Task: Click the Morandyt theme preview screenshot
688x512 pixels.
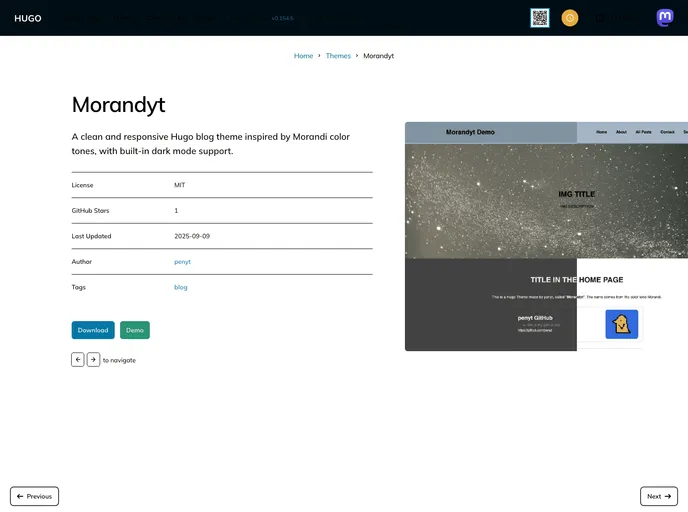Action: pos(546,237)
